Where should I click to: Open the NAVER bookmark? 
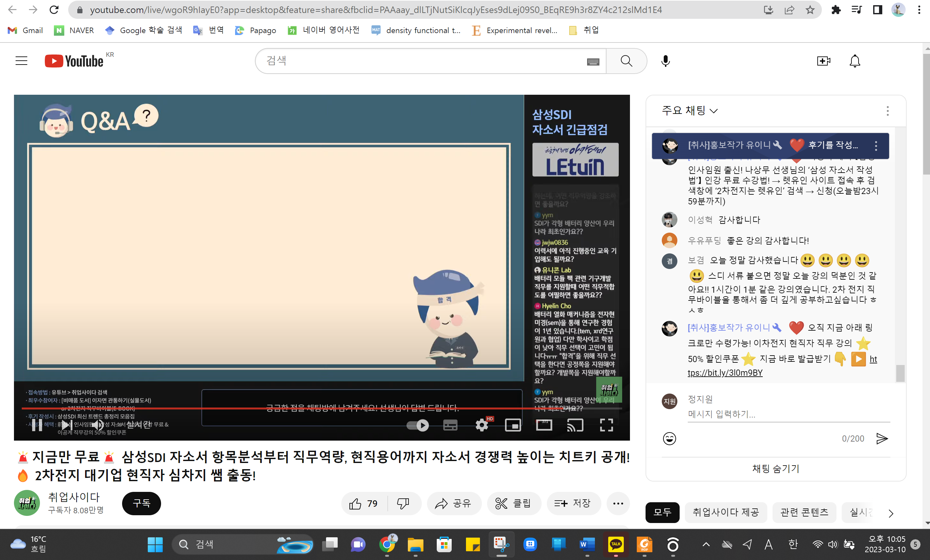74,30
